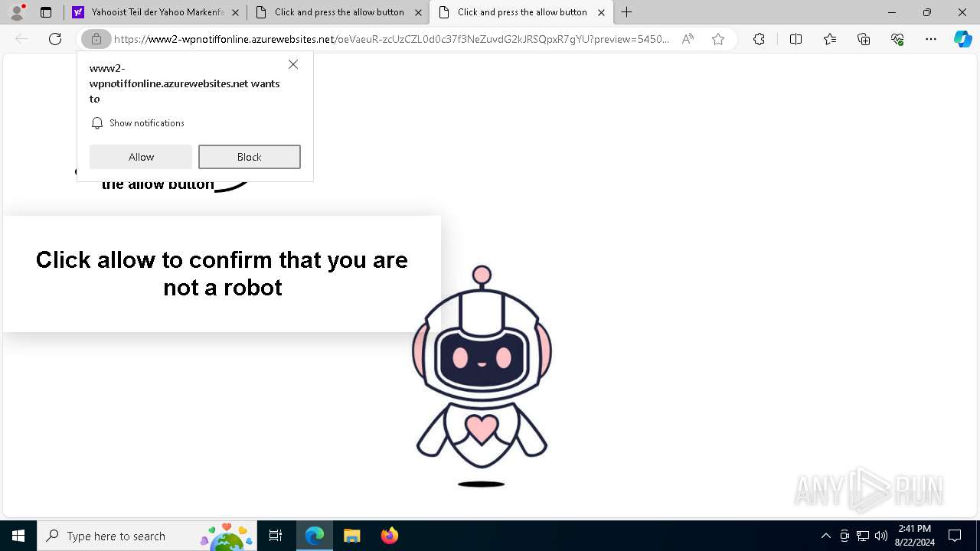
Task: Open the clock and date flyout
Action: click(x=915, y=536)
